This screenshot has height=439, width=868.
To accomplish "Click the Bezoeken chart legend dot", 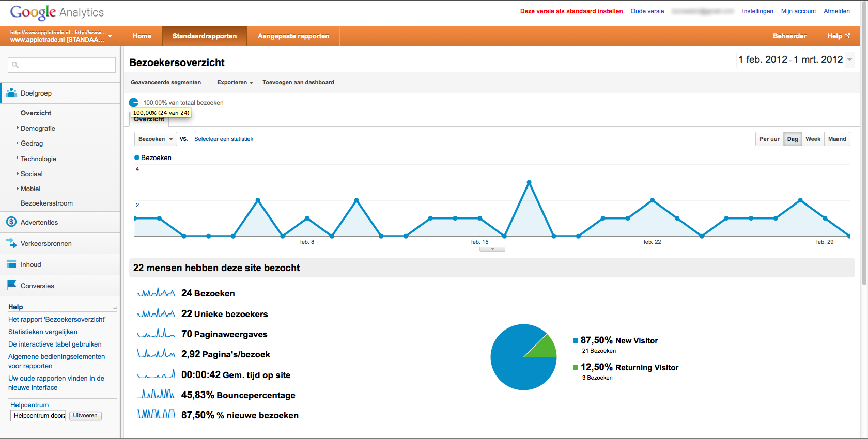I will 137,158.
